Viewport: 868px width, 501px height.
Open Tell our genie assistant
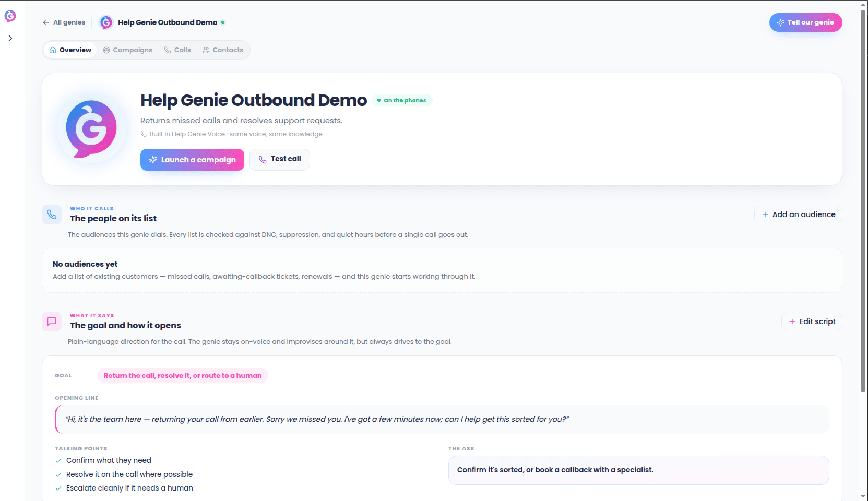point(805,22)
